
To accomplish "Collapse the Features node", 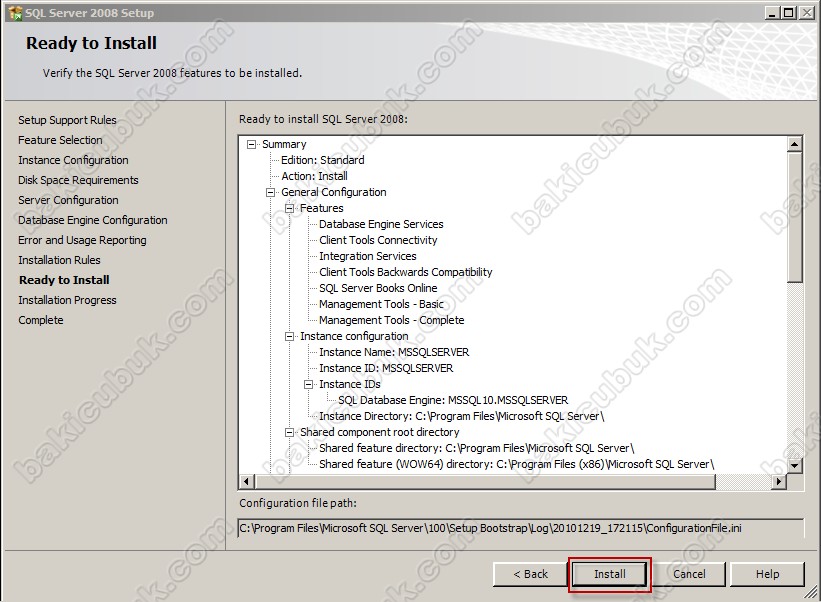I will coord(290,208).
